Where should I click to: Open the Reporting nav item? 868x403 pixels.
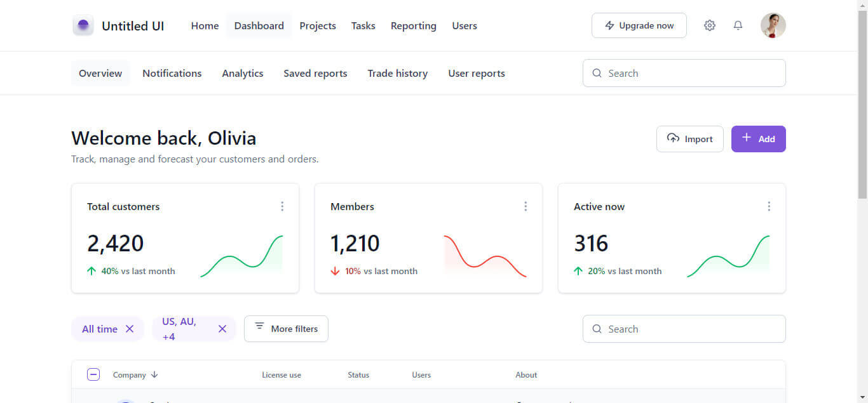pos(414,25)
